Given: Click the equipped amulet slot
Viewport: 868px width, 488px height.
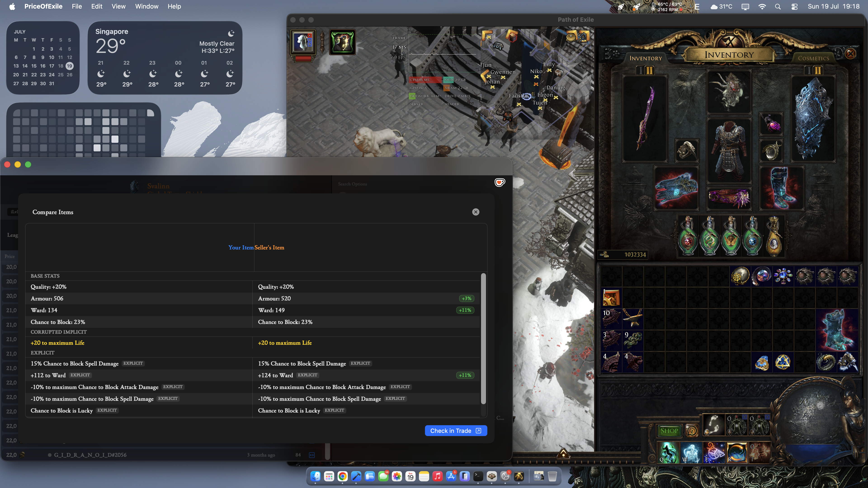Looking at the screenshot, I should click(771, 124).
